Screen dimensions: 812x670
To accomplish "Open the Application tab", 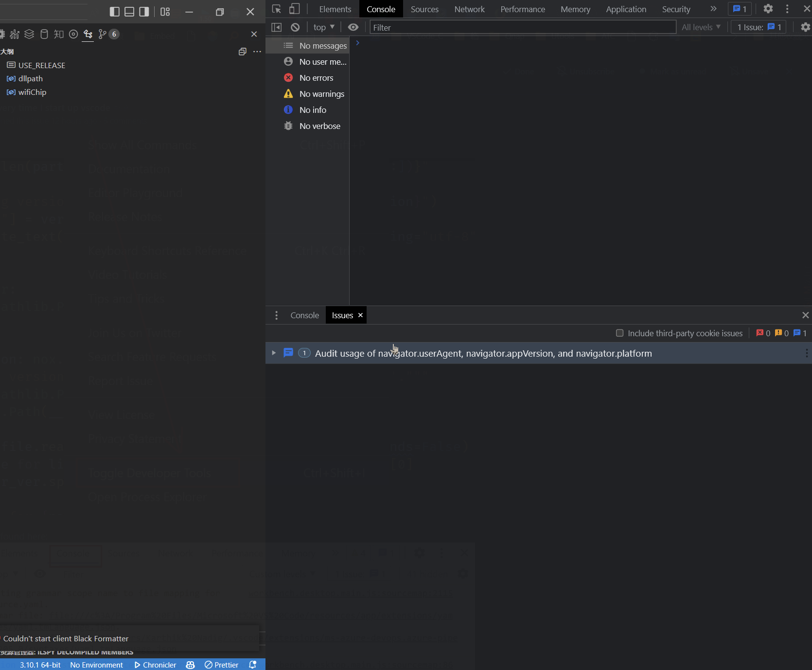I will (x=626, y=9).
